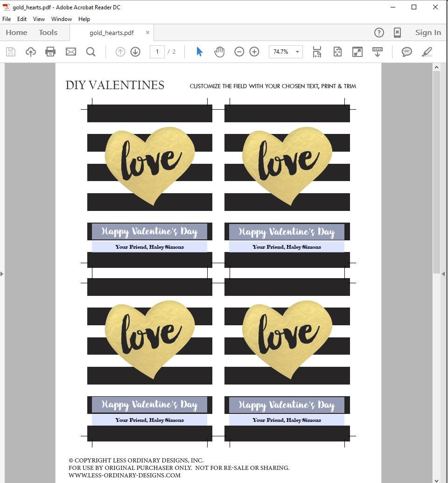The width and height of the screenshot is (448, 483).
Task: Click the Save file icon
Action: (11, 52)
